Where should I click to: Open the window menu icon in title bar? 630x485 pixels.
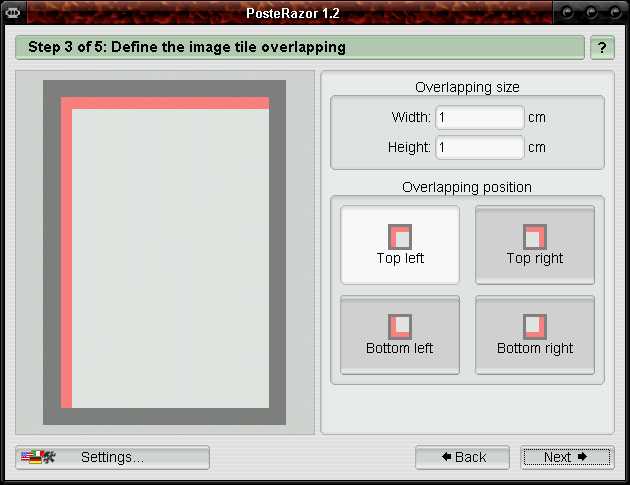(x=13, y=12)
